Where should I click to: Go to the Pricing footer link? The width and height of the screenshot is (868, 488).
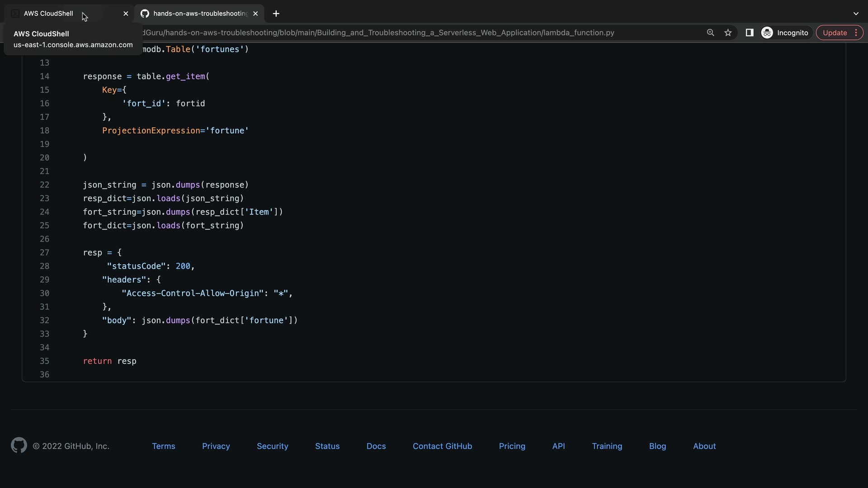512,446
